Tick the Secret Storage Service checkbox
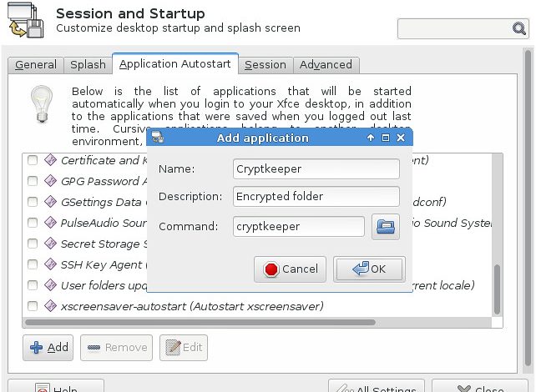 [33, 244]
